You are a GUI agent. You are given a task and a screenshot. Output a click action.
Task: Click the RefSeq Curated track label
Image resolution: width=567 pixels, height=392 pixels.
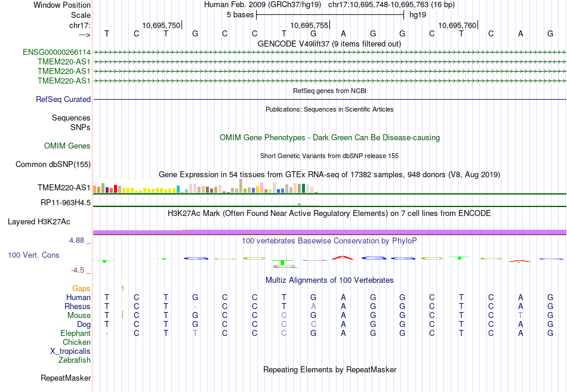click(x=63, y=99)
